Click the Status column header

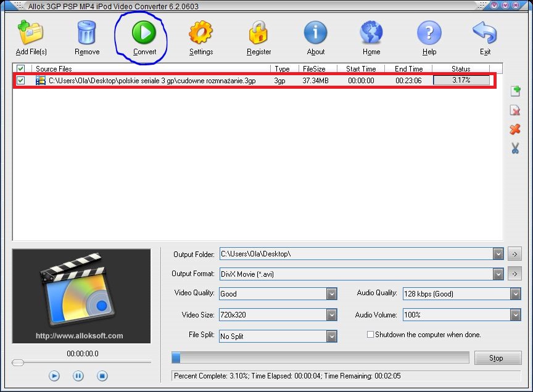point(461,68)
